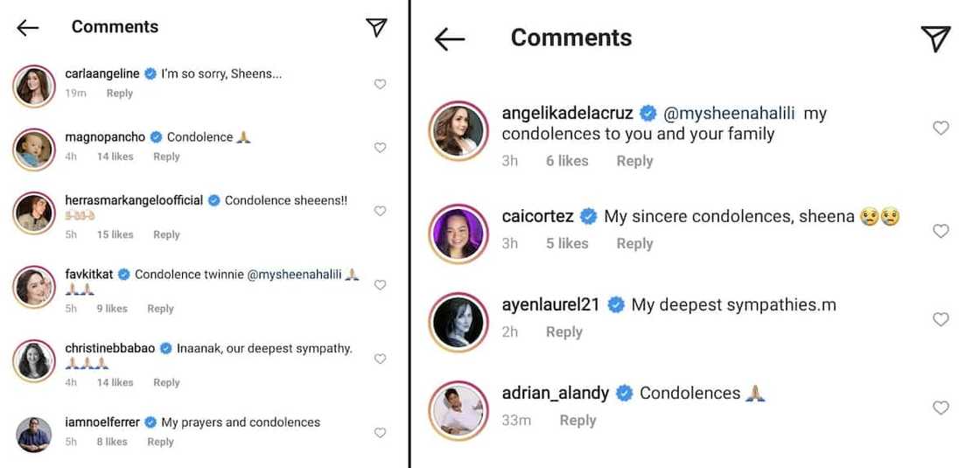Go back using right panel back arrow
This screenshot has height=468, width=980.
pyautogui.click(x=450, y=38)
